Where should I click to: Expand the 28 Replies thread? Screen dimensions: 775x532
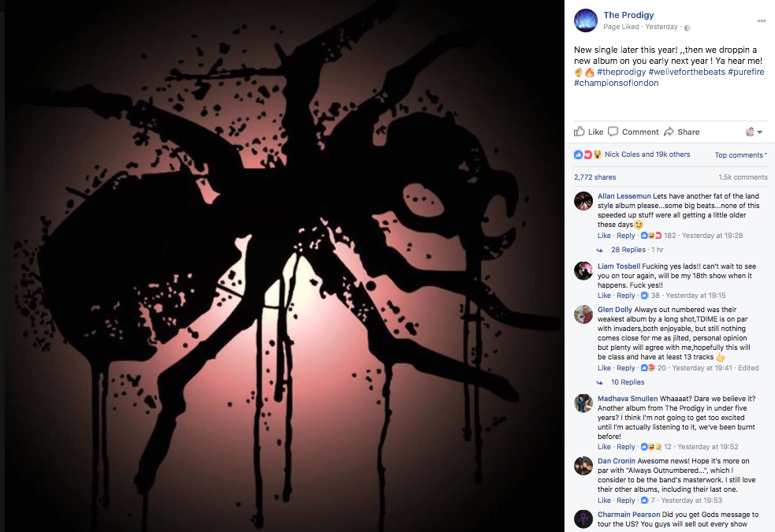(628, 250)
